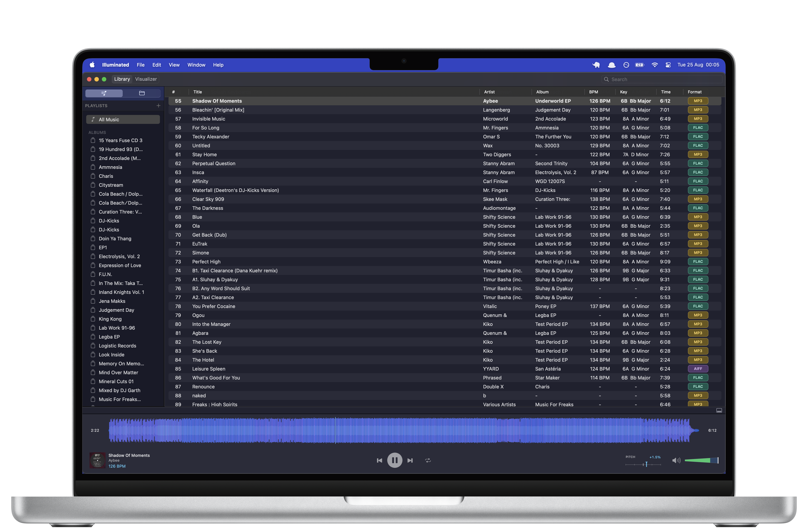Image resolution: width=808 pixels, height=532 pixels.
Task: Open the Visualizer tab
Action: [x=146, y=79]
